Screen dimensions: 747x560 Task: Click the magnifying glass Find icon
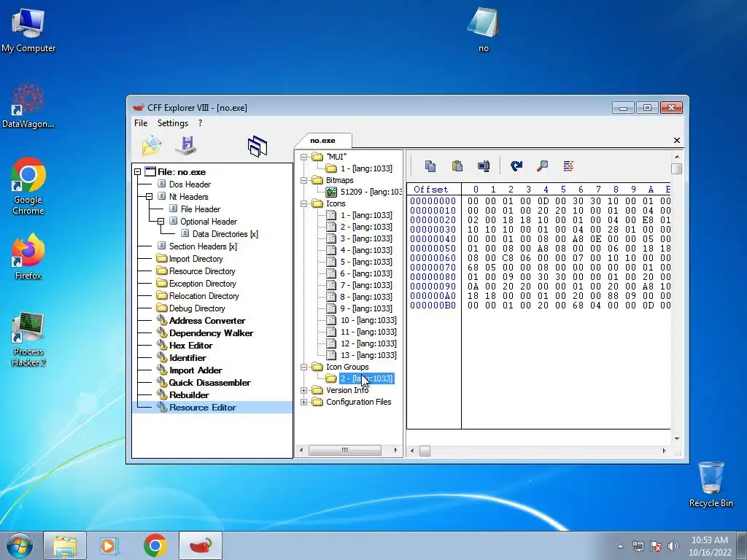pyautogui.click(x=542, y=166)
